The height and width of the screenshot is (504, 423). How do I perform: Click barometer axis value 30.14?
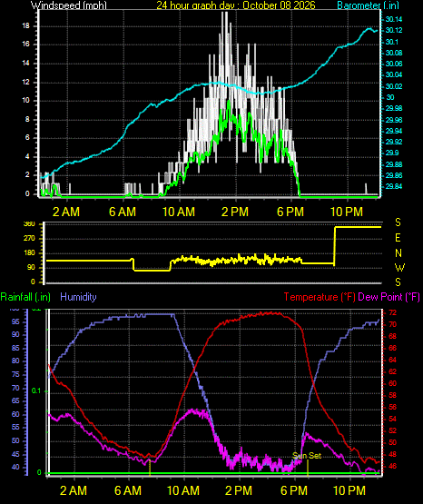click(x=394, y=19)
